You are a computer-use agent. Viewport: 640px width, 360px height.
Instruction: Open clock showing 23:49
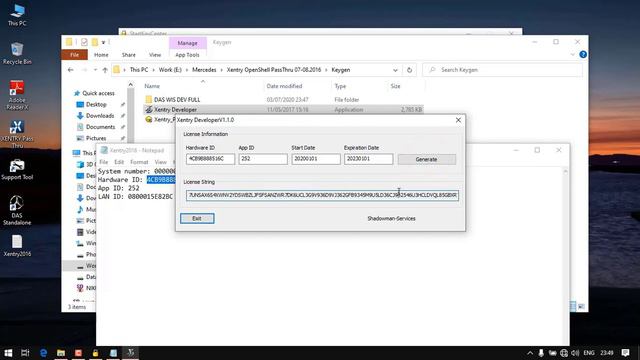pyautogui.click(x=607, y=353)
